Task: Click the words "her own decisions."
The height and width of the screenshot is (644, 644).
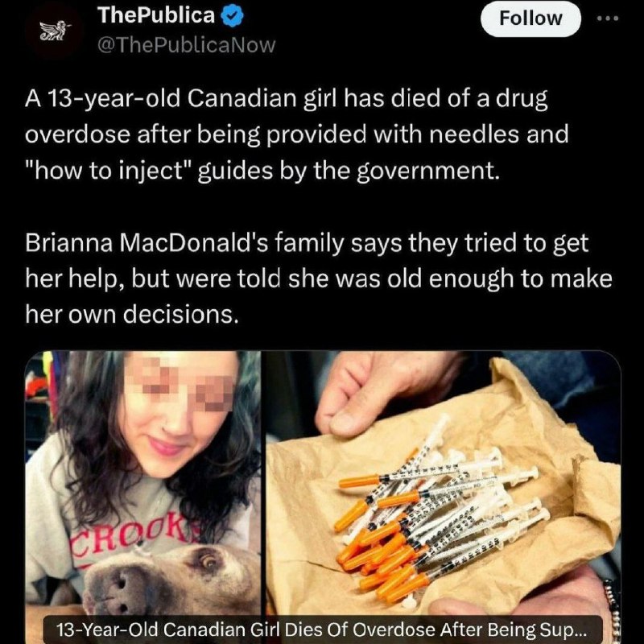Action: [x=132, y=314]
